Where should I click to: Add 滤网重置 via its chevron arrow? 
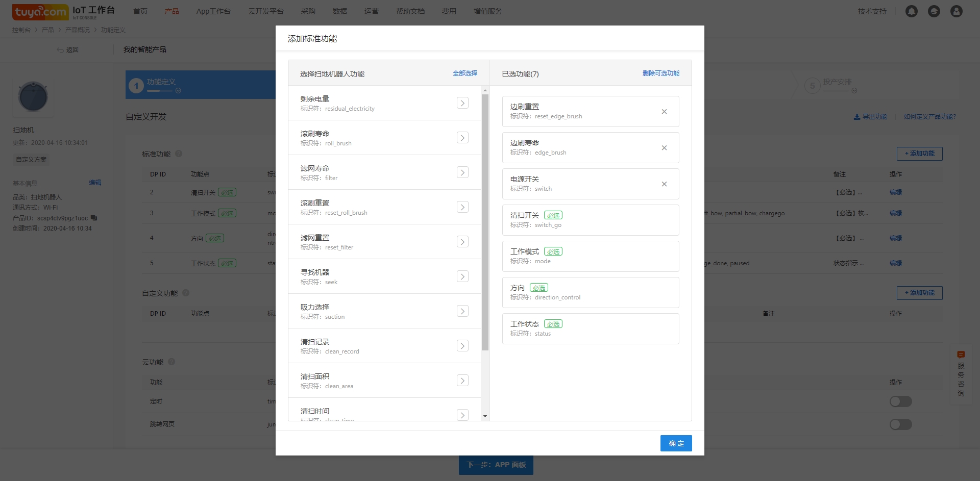tap(462, 242)
